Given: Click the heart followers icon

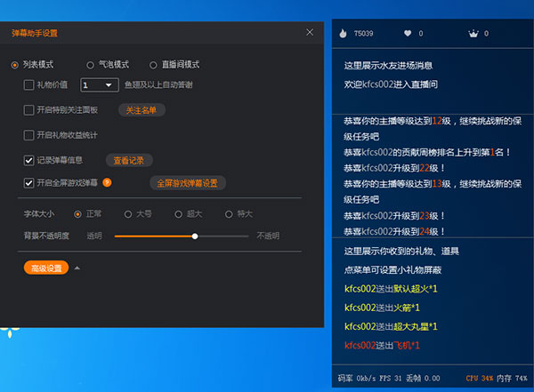Looking at the screenshot, I should click(408, 34).
